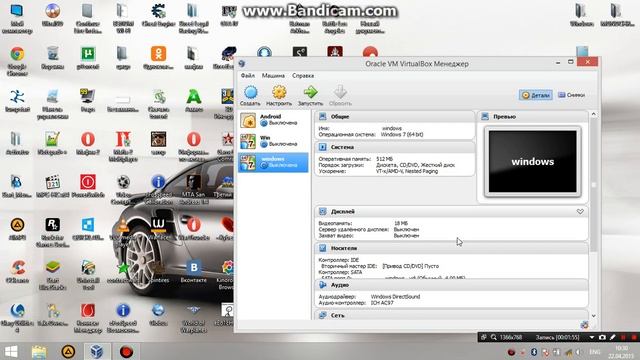
Task: Open the Media Player Classic 321 icon
Action: 53,186
